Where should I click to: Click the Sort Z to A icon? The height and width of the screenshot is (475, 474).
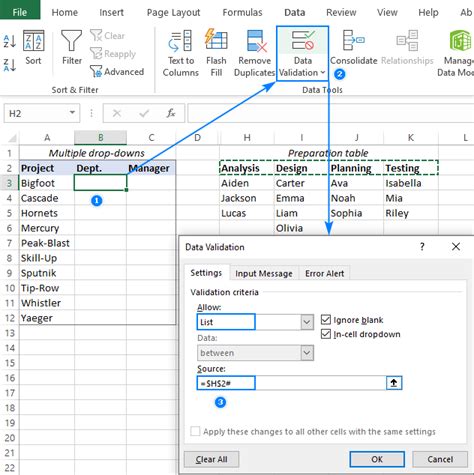pyautogui.click(x=10, y=65)
